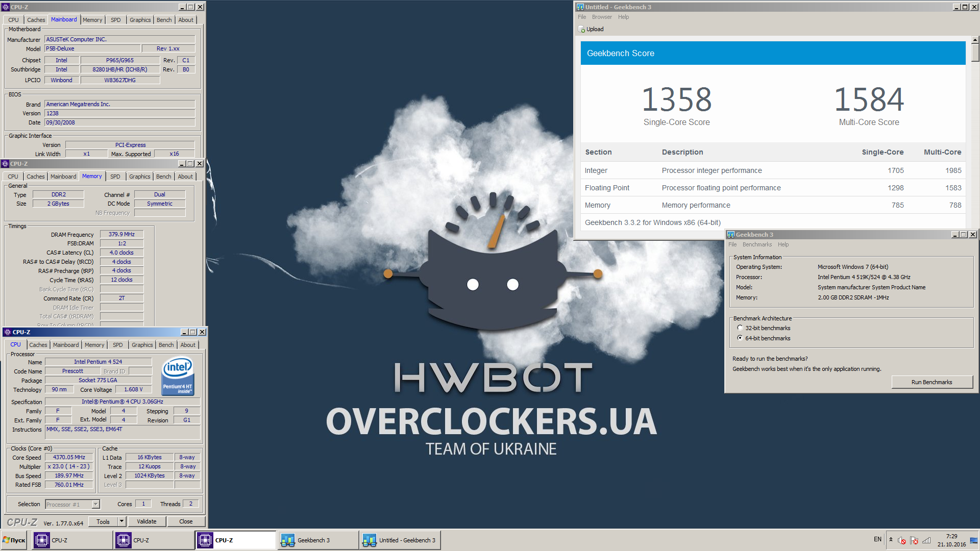980x551 pixels.
Task: Open CPU tab in top CPU-Z window
Action: point(13,20)
